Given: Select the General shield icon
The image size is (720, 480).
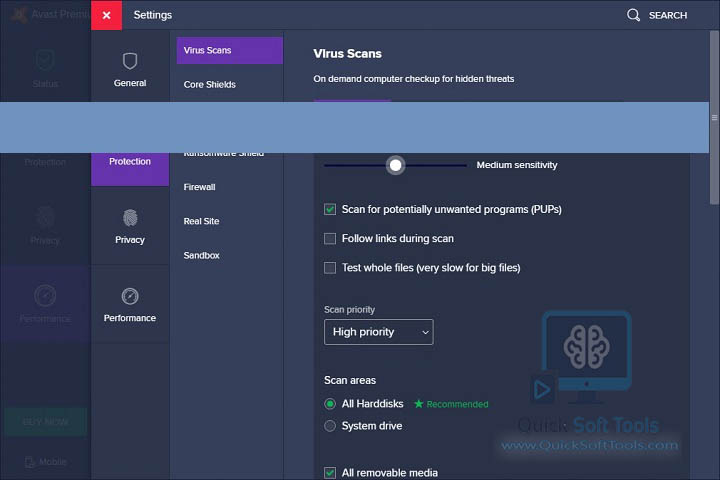Looking at the screenshot, I should click(130, 61).
